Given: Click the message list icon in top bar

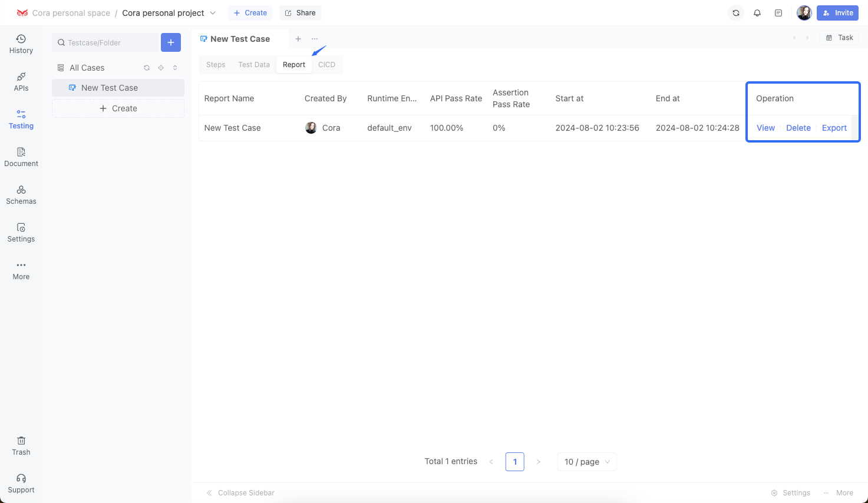Looking at the screenshot, I should (x=778, y=13).
